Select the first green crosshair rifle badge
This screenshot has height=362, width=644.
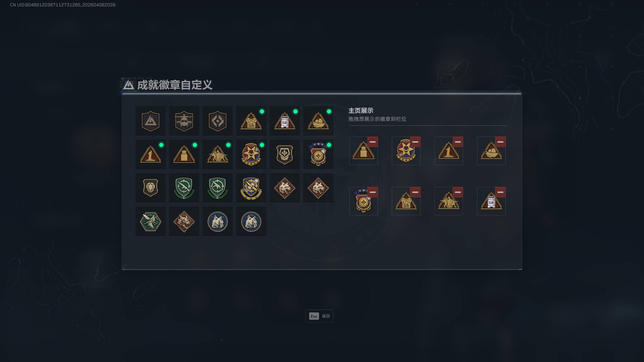click(x=184, y=188)
